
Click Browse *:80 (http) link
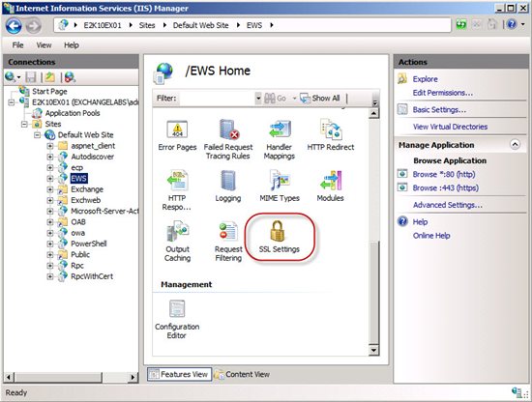click(x=444, y=174)
